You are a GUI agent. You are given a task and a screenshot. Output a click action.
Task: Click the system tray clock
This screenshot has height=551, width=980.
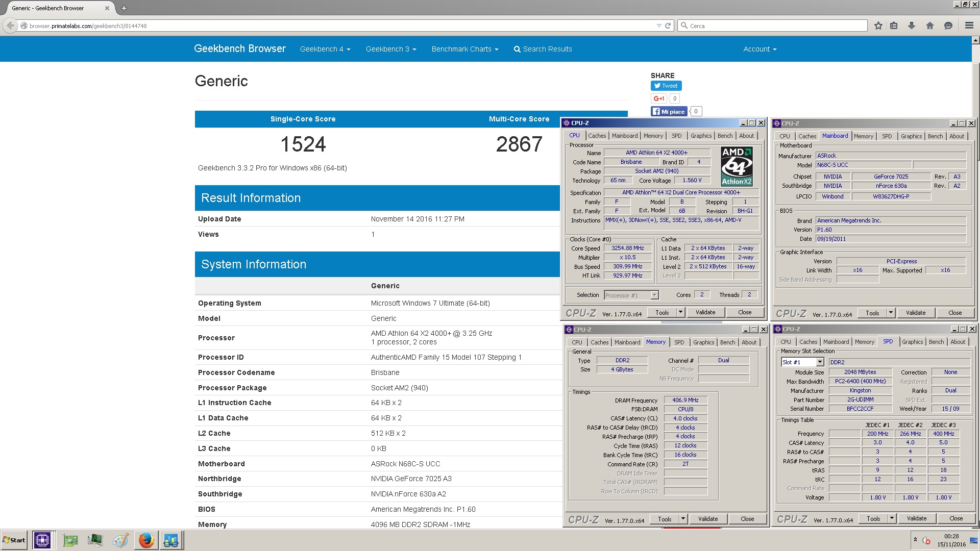coord(951,540)
